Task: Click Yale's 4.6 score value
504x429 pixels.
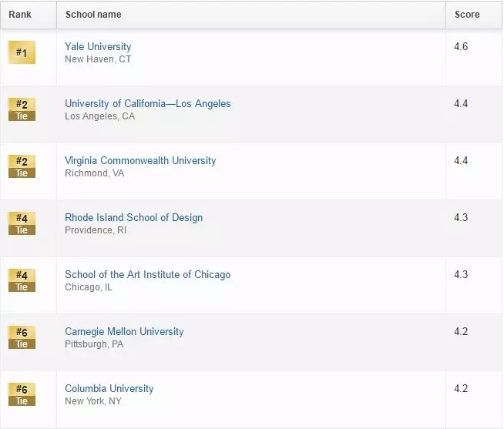Action: coord(461,47)
